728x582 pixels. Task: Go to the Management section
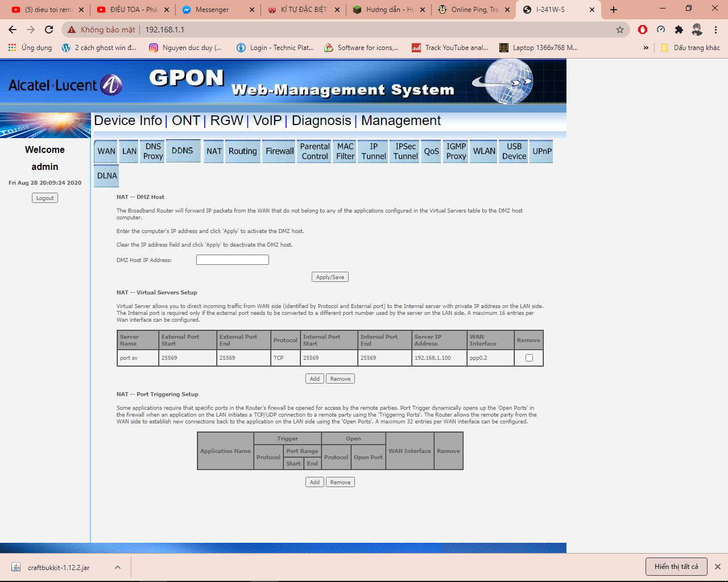point(400,120)
